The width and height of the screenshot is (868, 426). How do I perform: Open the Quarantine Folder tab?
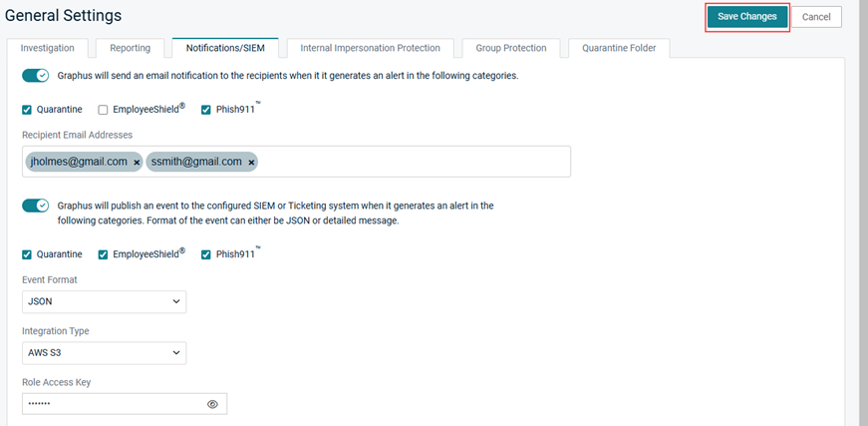click(619, 48)
